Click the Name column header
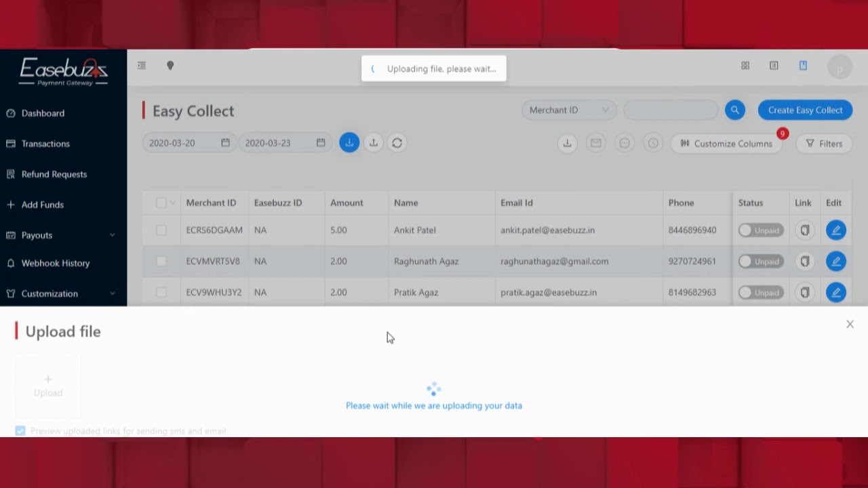The height and width of the screenshot is (488, 868). coord(406,203)
